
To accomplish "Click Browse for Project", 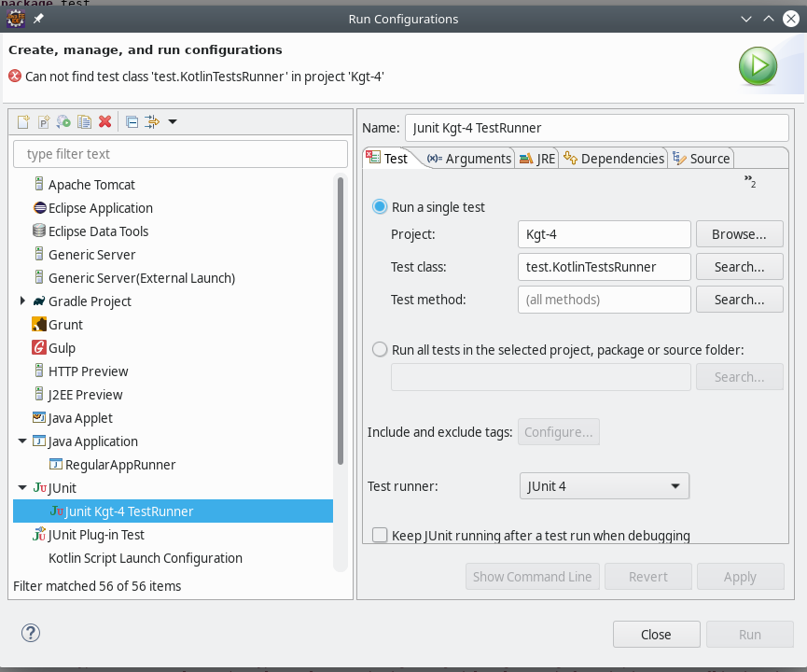I will [740, 234].
